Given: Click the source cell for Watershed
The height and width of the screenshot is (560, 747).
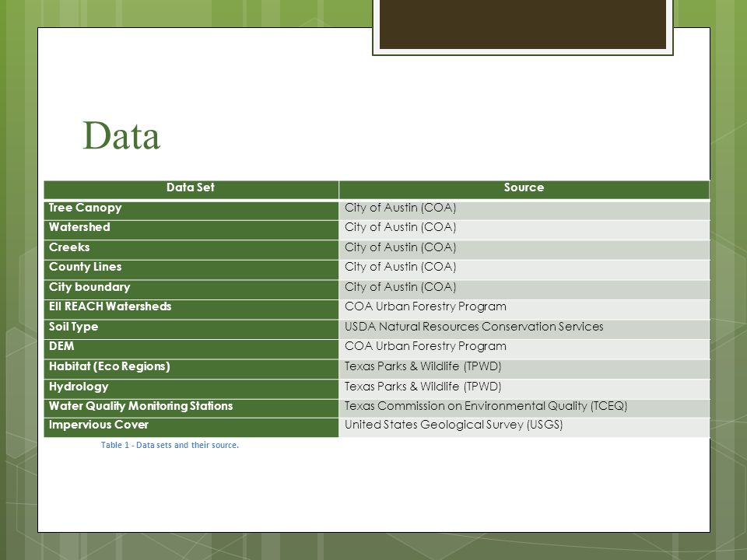Looking at the screenshot, I should (524, 230).
